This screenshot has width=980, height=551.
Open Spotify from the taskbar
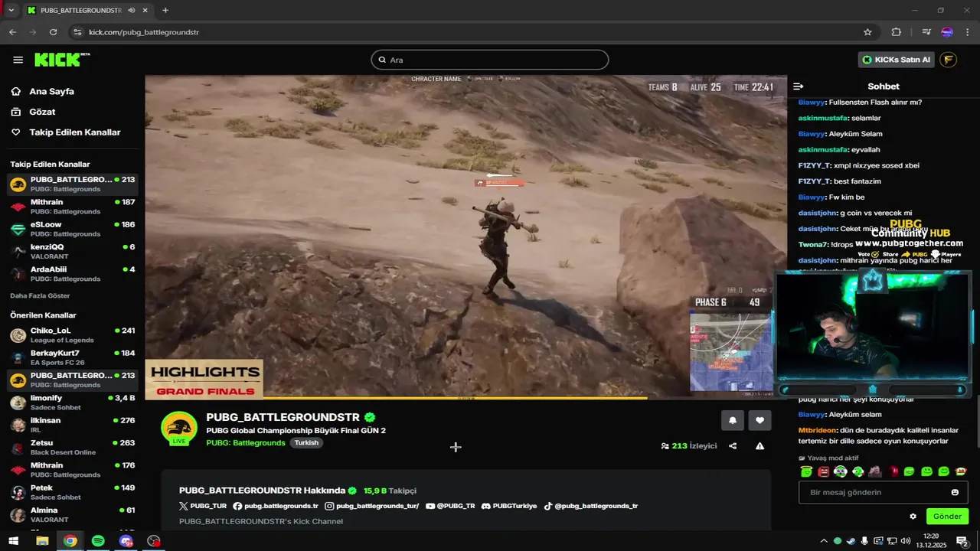point(98,541)
